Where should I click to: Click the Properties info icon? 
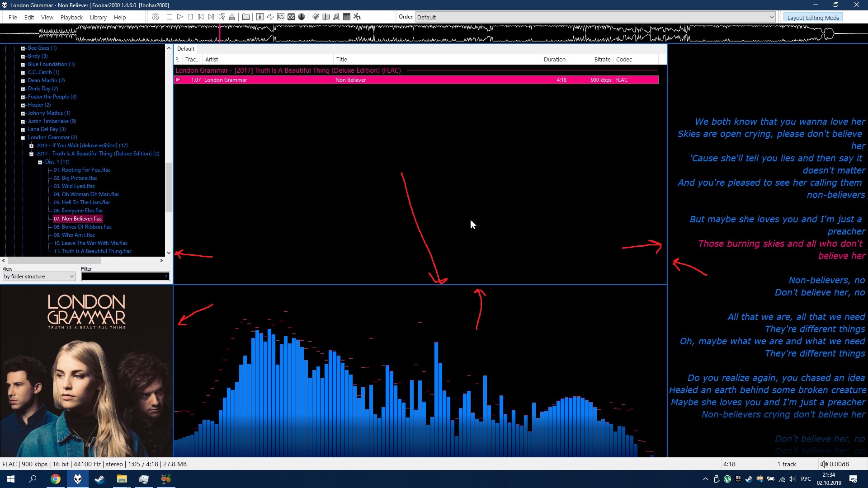[260, 17]
